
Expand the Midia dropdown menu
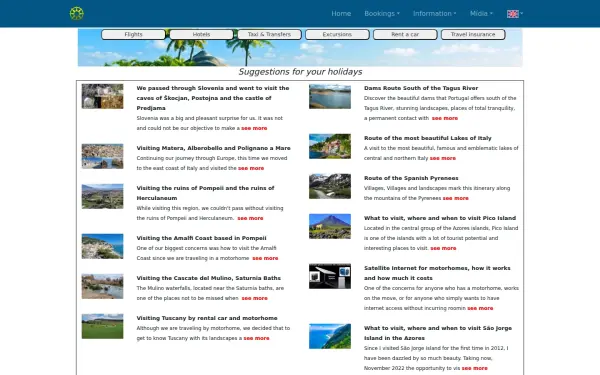tap(481, 13)
